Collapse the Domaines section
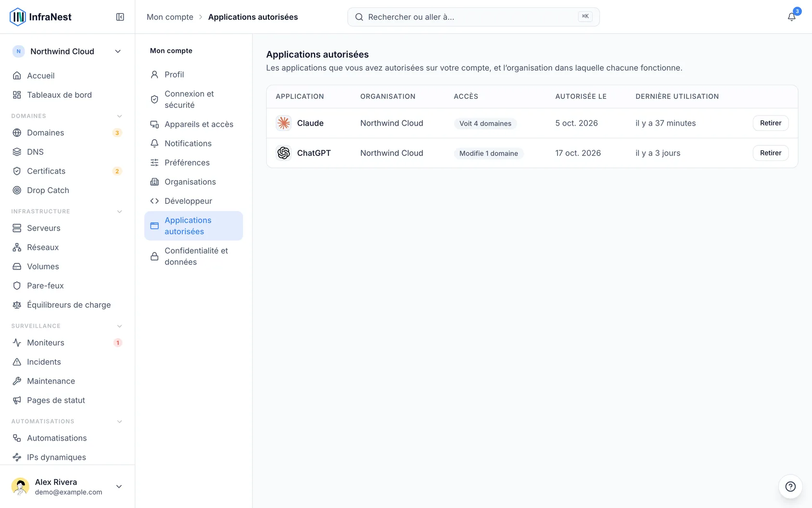This screenshot has height=508, width=812. 120,116
